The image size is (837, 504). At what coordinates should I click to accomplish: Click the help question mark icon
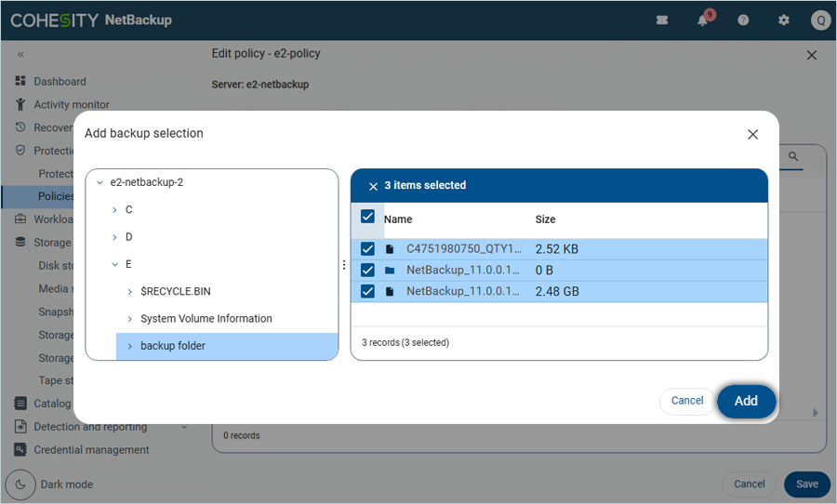click(743, 20)
